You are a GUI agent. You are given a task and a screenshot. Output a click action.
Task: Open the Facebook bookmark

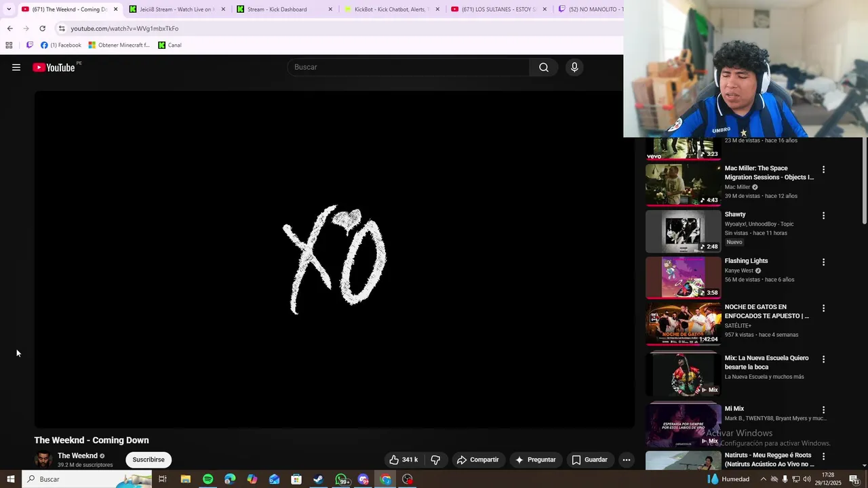click(x=61, y=45)
